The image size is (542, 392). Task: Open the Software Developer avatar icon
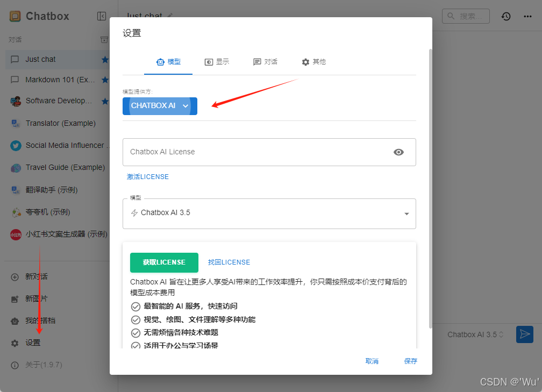[x=16, y=101]
